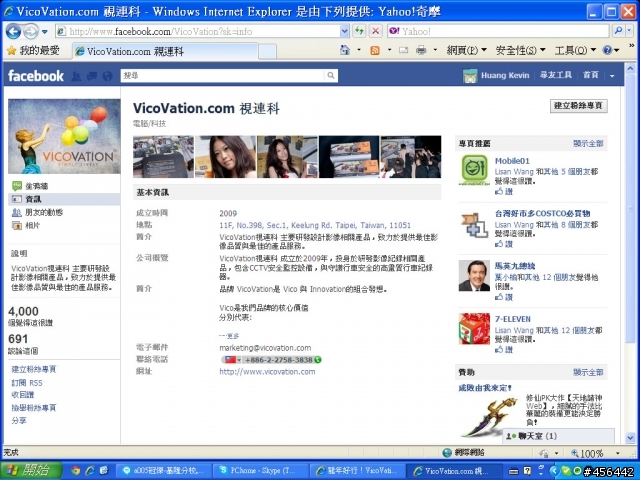Switch to the PChome - Skype taskbar window
The height and width of the screenshot is (480, 640).
coord(260,471)
